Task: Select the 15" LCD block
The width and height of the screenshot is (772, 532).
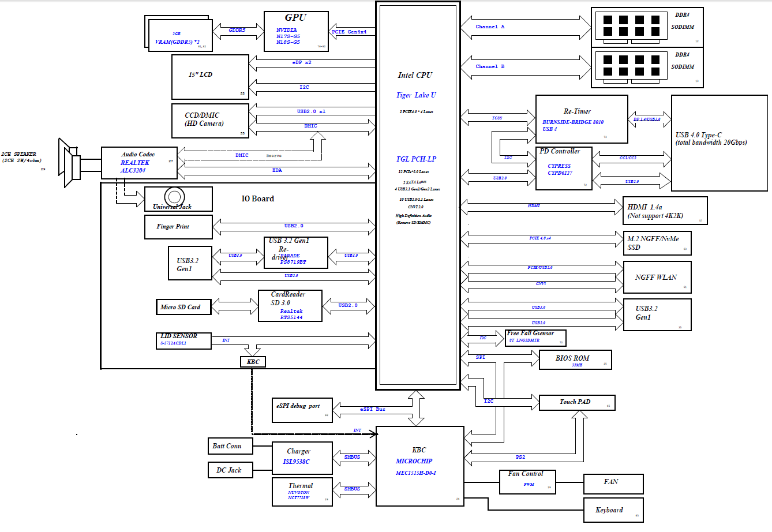Action: click(210, 77)
